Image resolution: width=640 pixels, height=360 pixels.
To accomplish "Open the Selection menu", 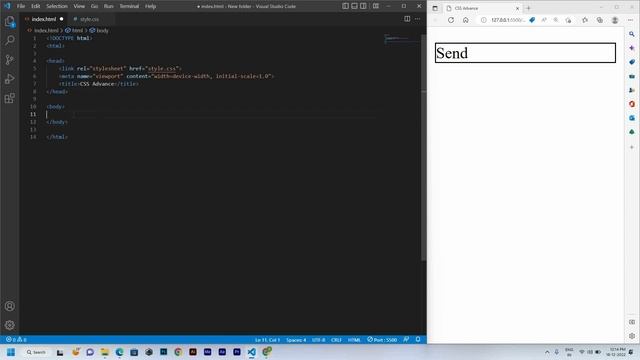I will [57, 6].
